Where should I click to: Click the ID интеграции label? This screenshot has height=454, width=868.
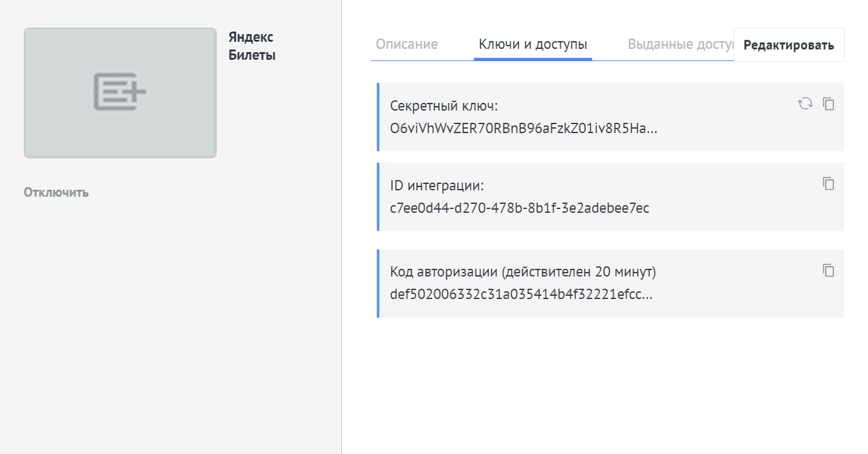click(x=437, y=186)
